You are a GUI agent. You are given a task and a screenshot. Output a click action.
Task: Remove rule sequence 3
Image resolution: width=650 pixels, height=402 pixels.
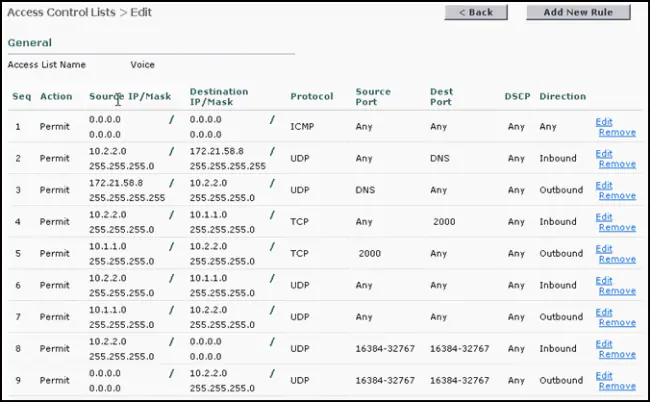[x=617, y=196]
